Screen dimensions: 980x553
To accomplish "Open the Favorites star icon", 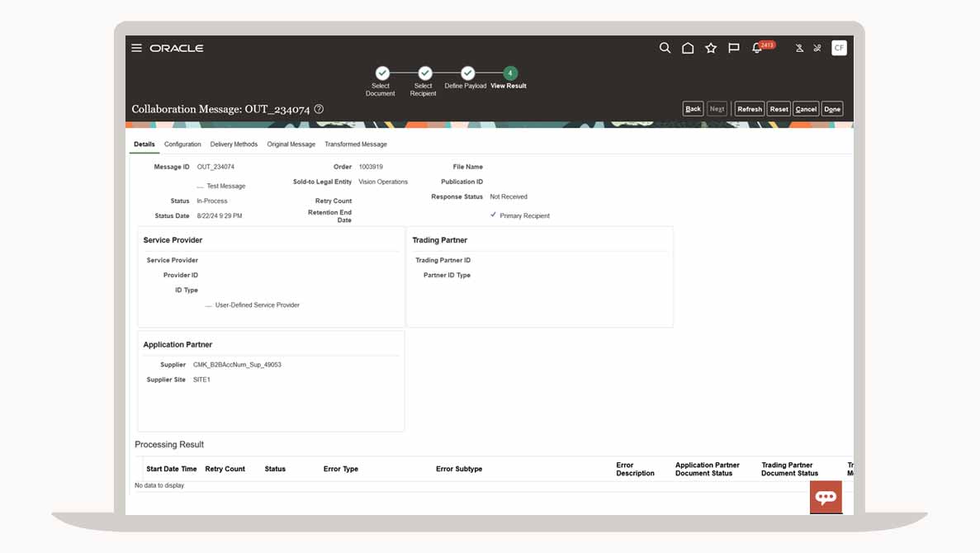I will [x=711, y=48].
